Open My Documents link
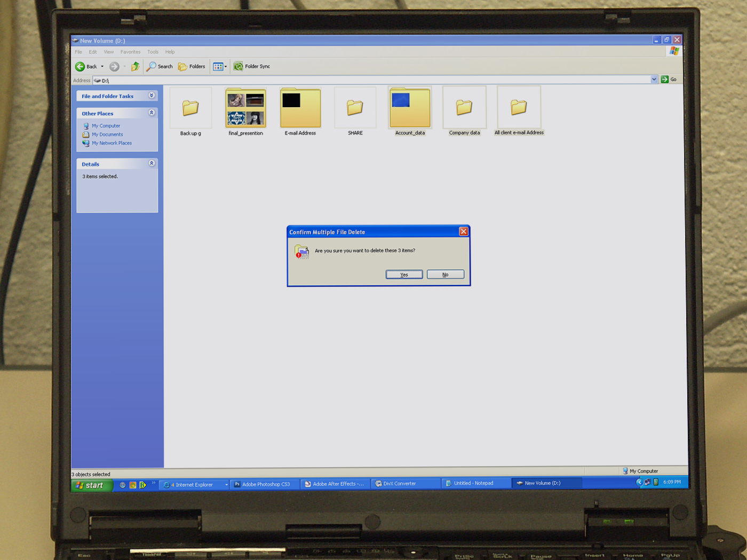Image resolution: width=747 pixels, height=560 pixels. pos(107,134)
